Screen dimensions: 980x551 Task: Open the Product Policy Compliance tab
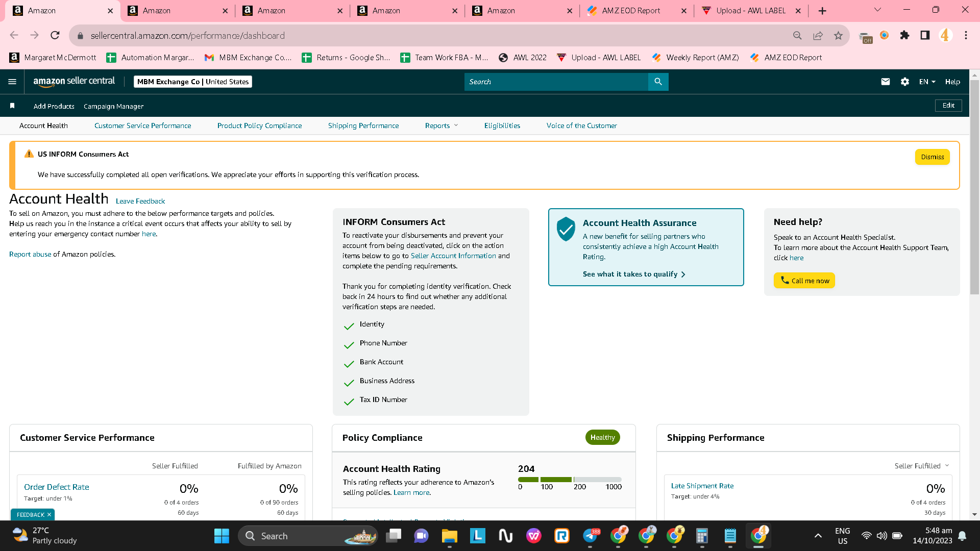259,126
